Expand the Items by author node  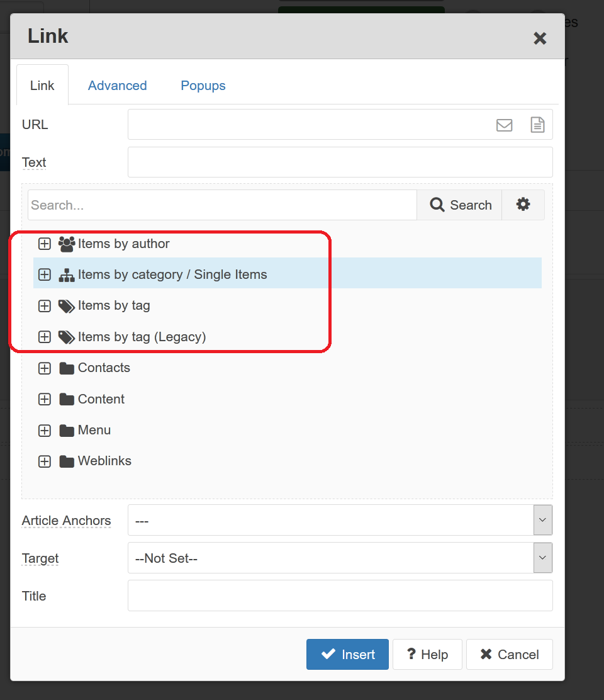pos(45,244)
